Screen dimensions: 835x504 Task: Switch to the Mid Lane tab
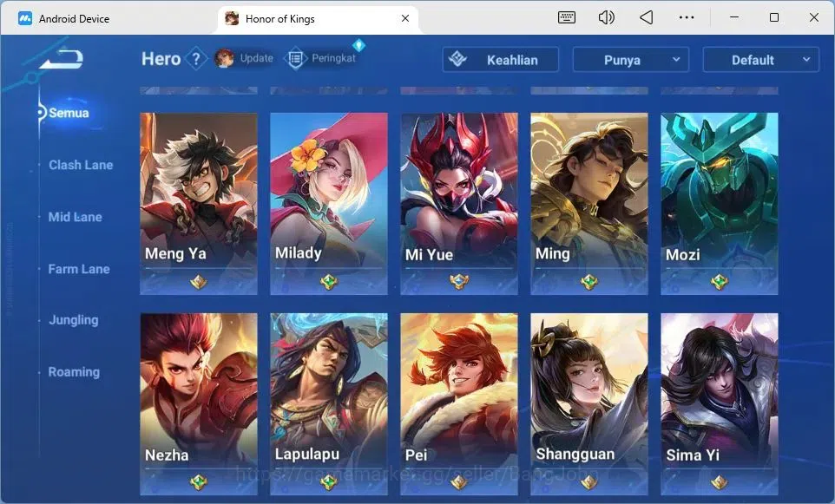75,217
